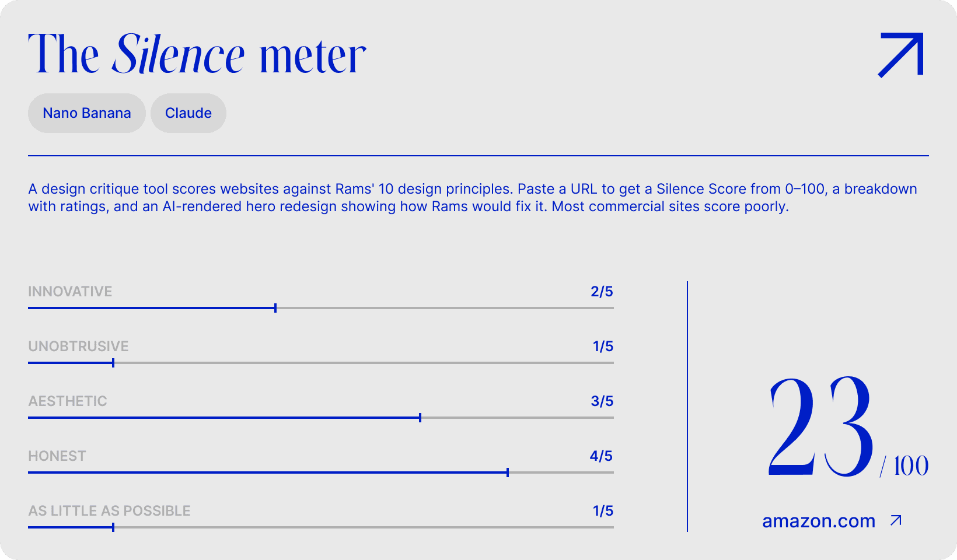
Task: Click the AESTHETIC rating text 3/5
Action: point(602,401)
